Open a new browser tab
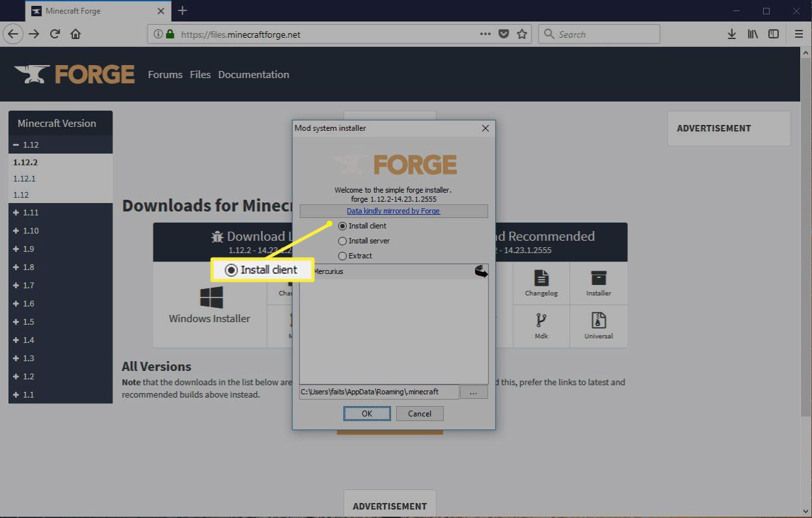Image resolution: width=812 pixels, height=518 pixels. click(182, 10)
